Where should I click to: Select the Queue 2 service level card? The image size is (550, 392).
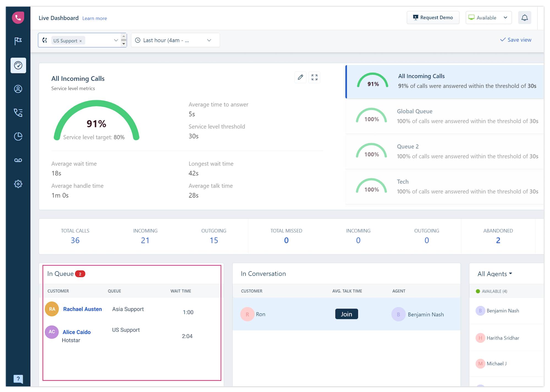pyautogui.click(x=444, y=152)
